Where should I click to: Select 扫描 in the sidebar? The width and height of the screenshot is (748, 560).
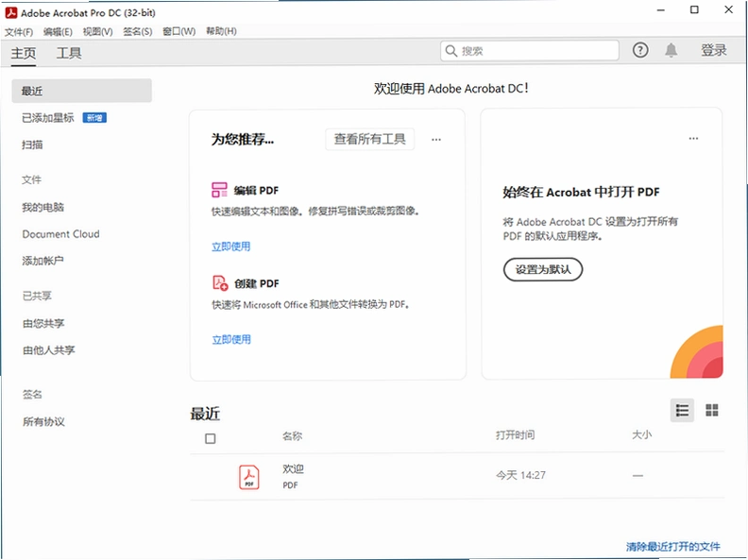coord(32,144)
